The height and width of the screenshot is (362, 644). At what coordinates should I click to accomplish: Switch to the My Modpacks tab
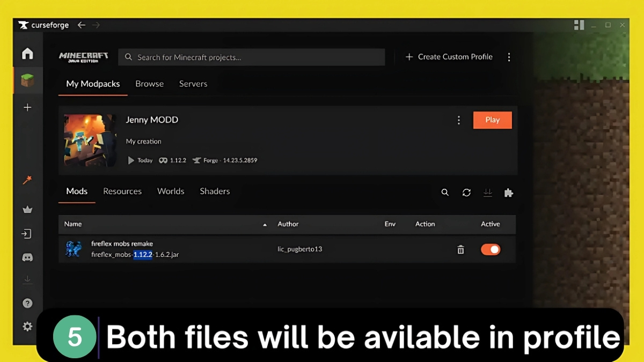(93, 84)
